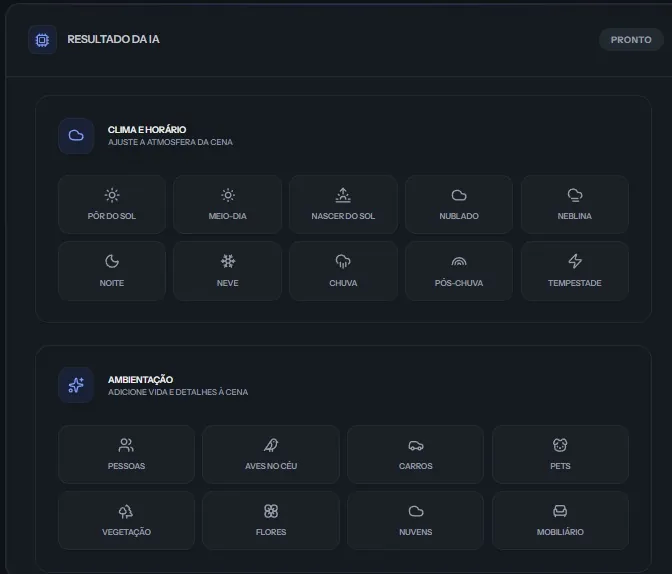Click the Mobiliário label text
The image size is (672, 574).
560,532
